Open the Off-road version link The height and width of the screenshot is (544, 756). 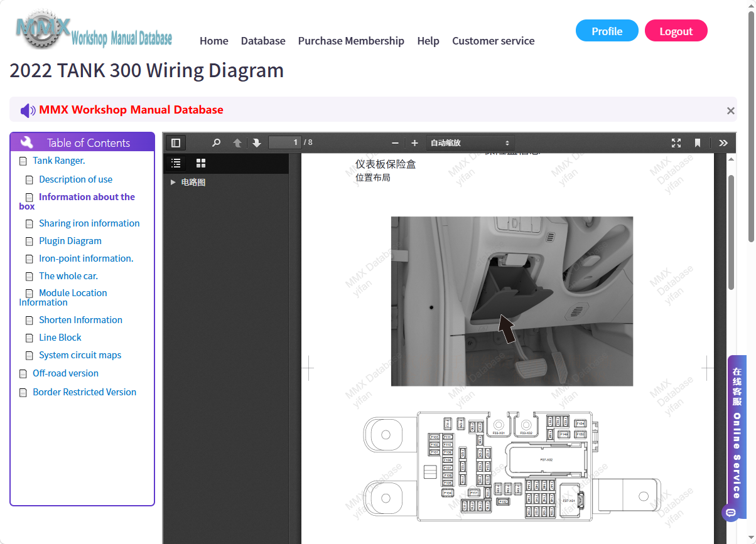point(65,373)
